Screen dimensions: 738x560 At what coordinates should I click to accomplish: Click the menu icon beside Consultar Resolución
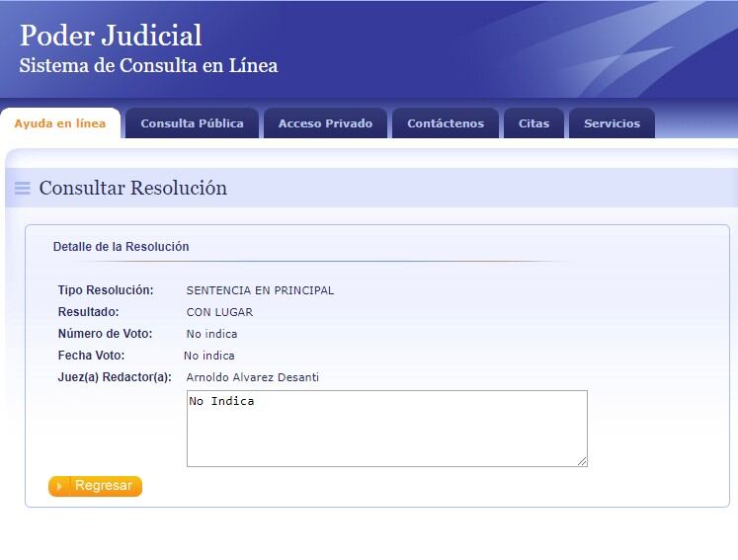coord(22,189)
